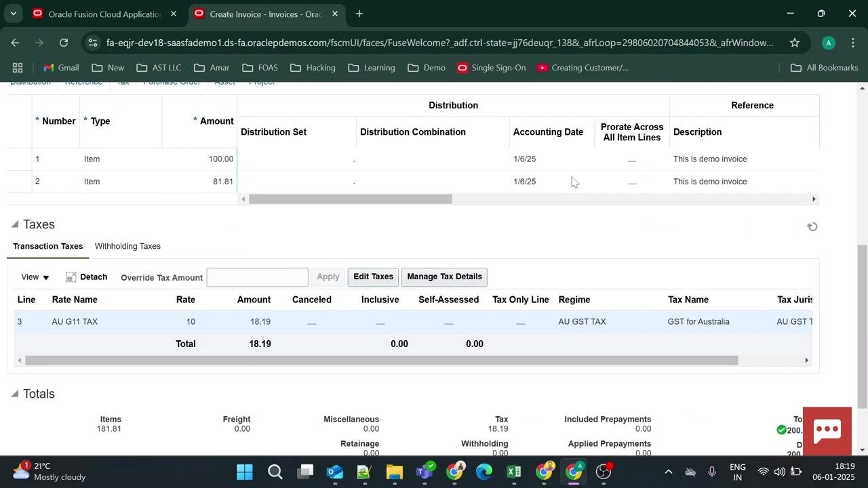Select the AU G11 TAX row
The width and height of the screenshot is (868, 488).
pyautogui.click(x=413, y=322)
